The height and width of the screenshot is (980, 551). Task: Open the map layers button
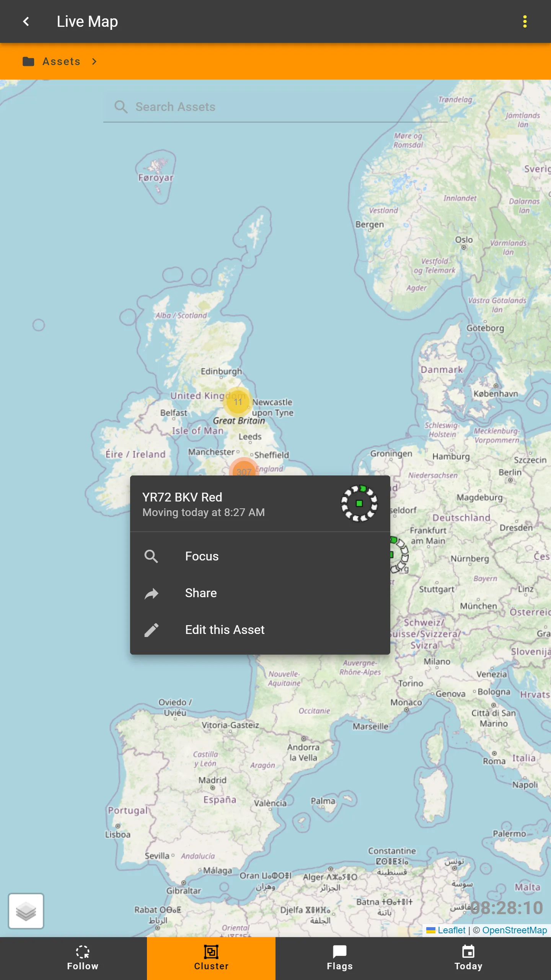pyautogui.click(x=26, y=911)
